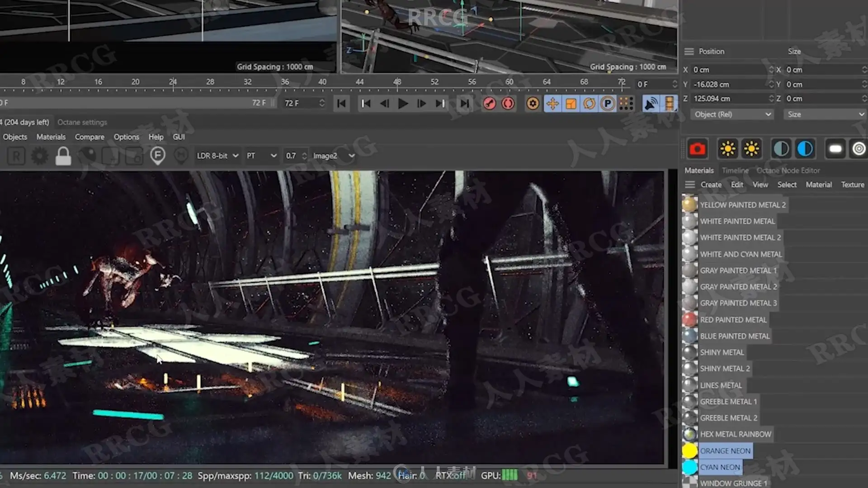Viewport: 868px width, 488px height.
Task: Click the record active objects keyframe icon
Action: [x=489, y=103]
